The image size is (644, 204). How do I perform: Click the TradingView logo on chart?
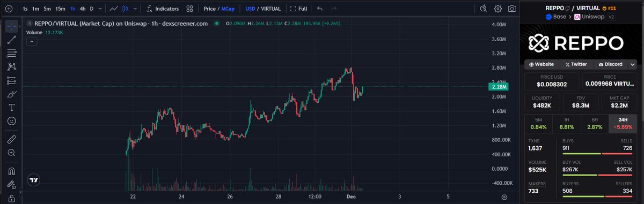(34, 180)
